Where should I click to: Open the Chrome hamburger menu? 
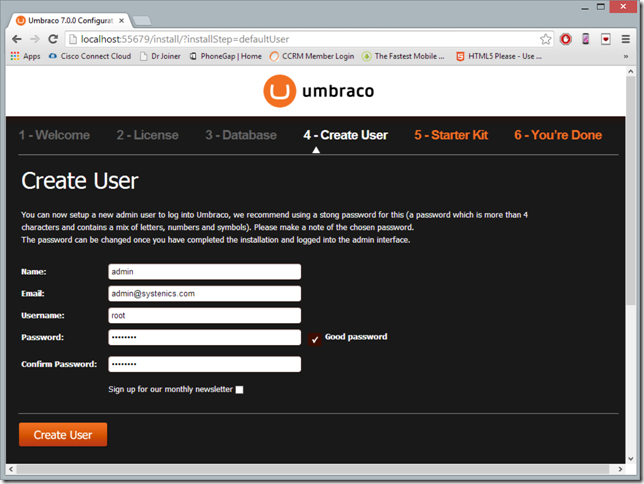tap(626, 39)
